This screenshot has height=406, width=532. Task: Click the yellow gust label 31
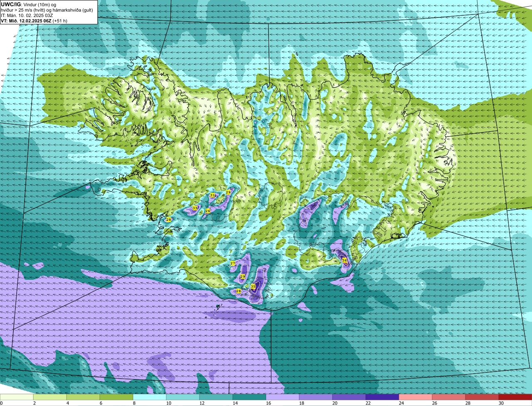(x=212, y=195)
